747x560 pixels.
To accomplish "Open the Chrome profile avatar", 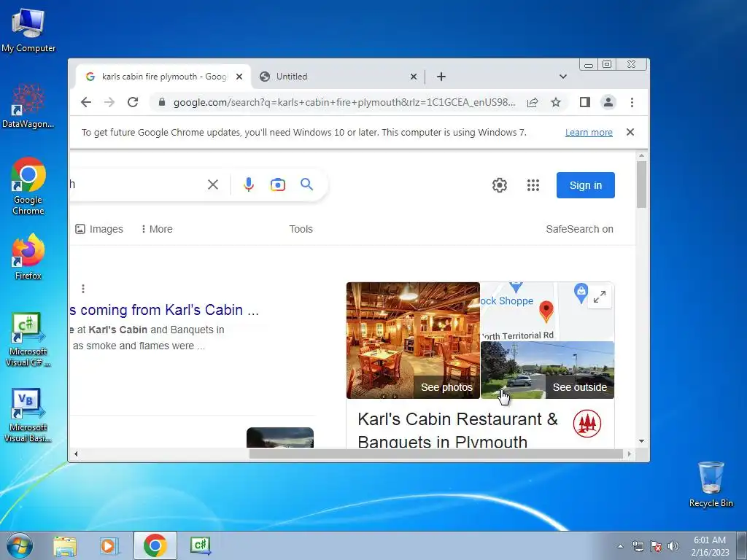I will tap(608, 102).
